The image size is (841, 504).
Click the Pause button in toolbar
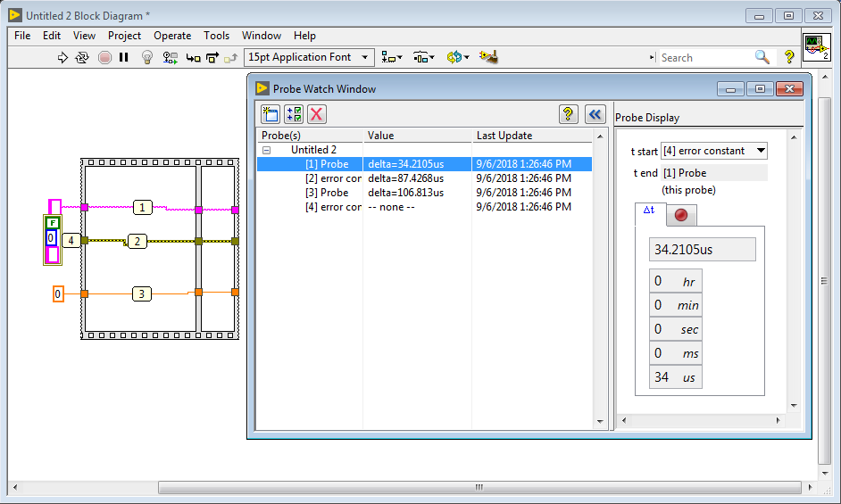[124, 57]
